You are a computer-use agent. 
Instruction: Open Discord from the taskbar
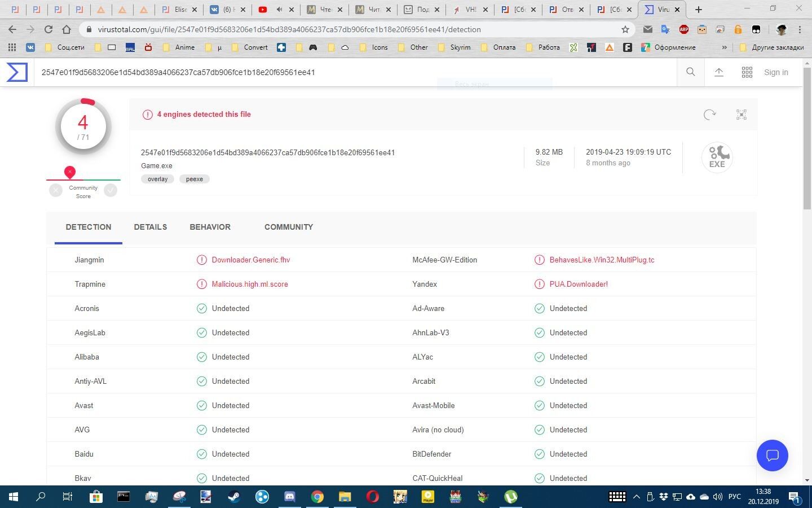point(290,497)
